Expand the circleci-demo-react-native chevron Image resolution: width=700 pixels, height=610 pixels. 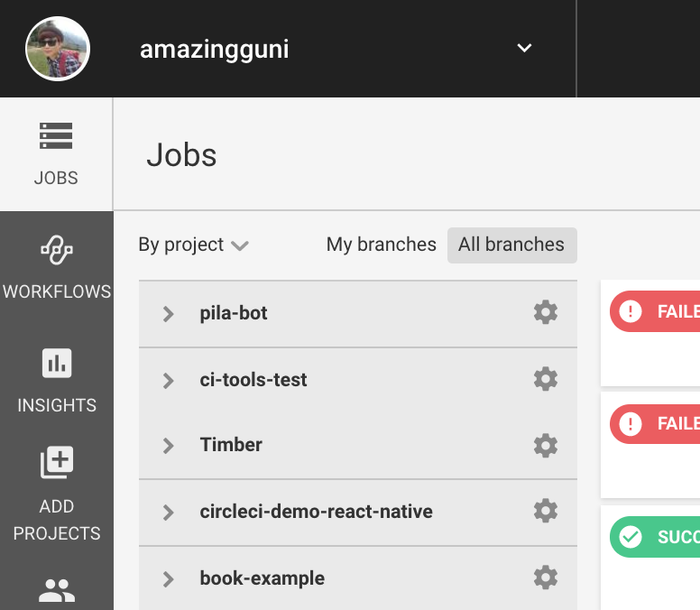[169, 513]
